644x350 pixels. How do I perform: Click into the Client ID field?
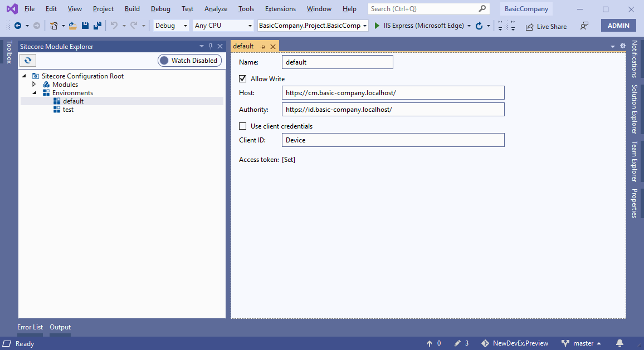[393, 140]
